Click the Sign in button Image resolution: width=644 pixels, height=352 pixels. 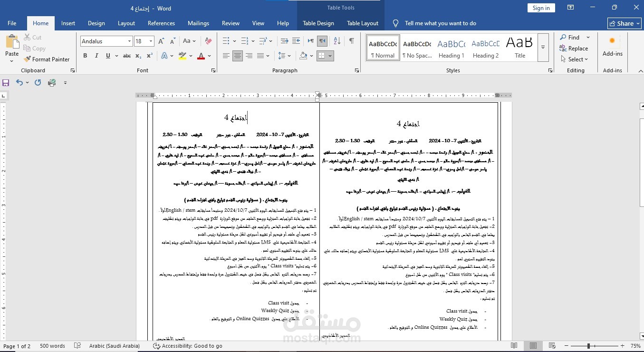[541, 8]
